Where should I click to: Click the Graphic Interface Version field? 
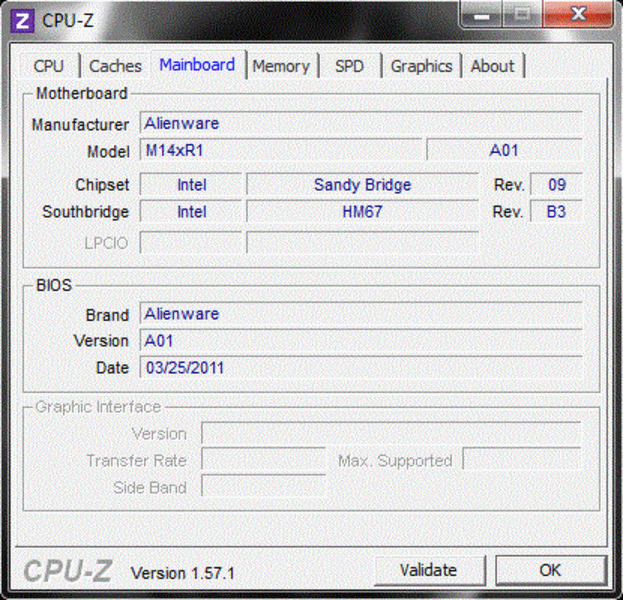pyautogui.click(x=391, y=433)
